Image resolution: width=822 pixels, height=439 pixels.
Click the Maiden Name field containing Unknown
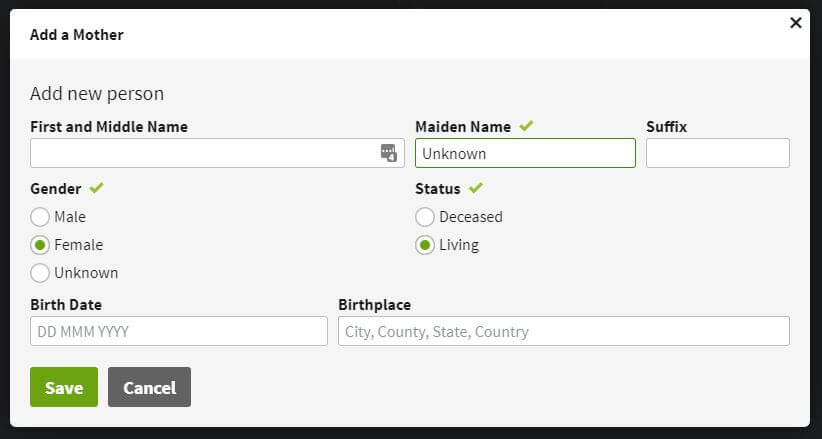(x=525, y=153)
